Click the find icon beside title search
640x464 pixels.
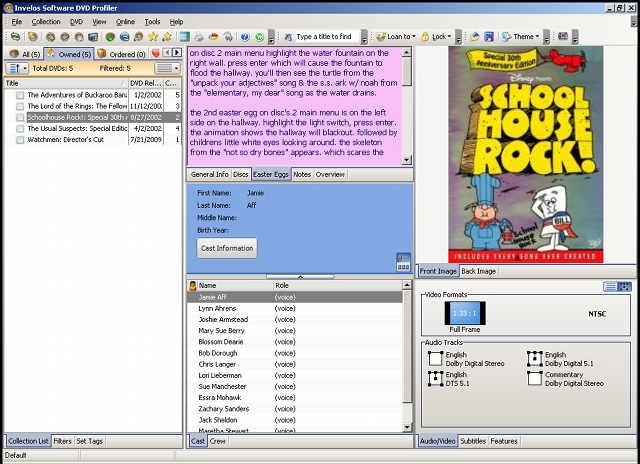pyautogui.click(x=288, y=37)
